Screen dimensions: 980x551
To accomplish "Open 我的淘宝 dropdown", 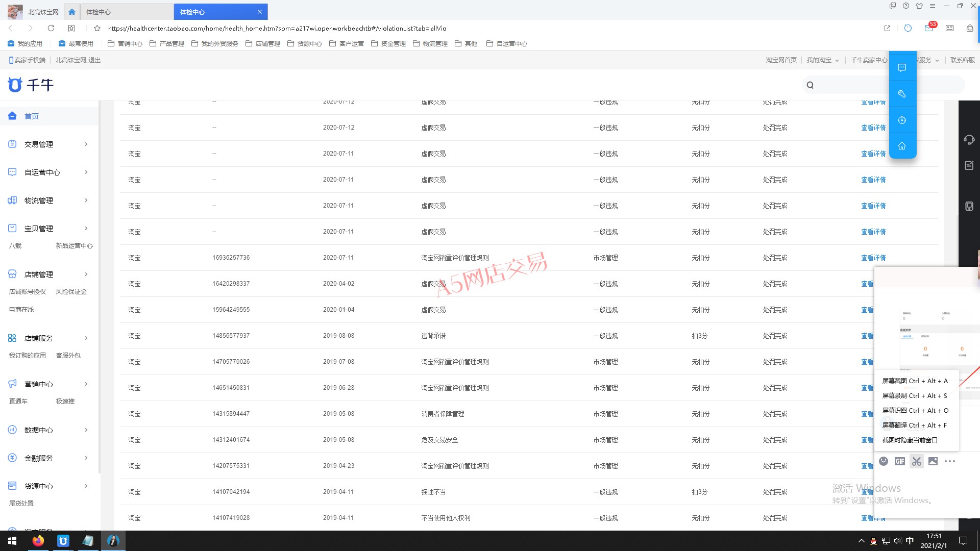I will 822,60.
